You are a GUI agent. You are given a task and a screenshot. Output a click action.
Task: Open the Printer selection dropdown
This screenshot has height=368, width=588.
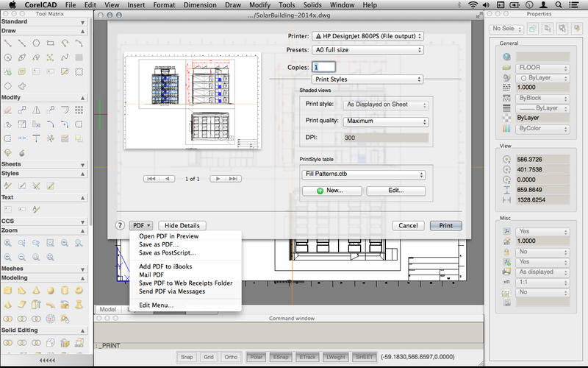(367, 35)
